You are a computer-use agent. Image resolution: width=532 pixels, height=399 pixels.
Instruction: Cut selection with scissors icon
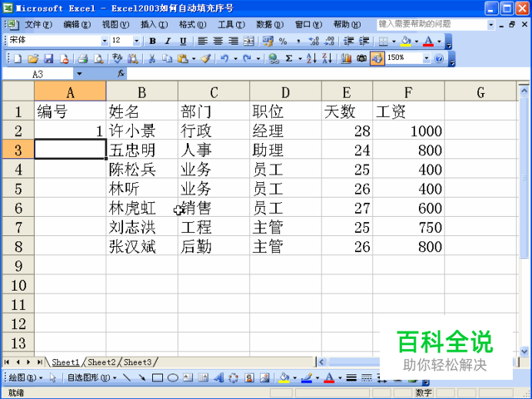[x=151, y=58]
